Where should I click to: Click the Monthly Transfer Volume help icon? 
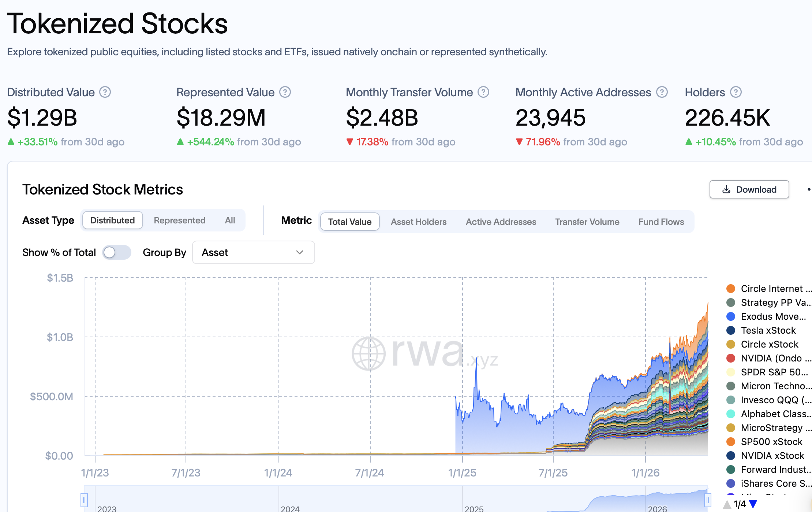tap(483, 92)
